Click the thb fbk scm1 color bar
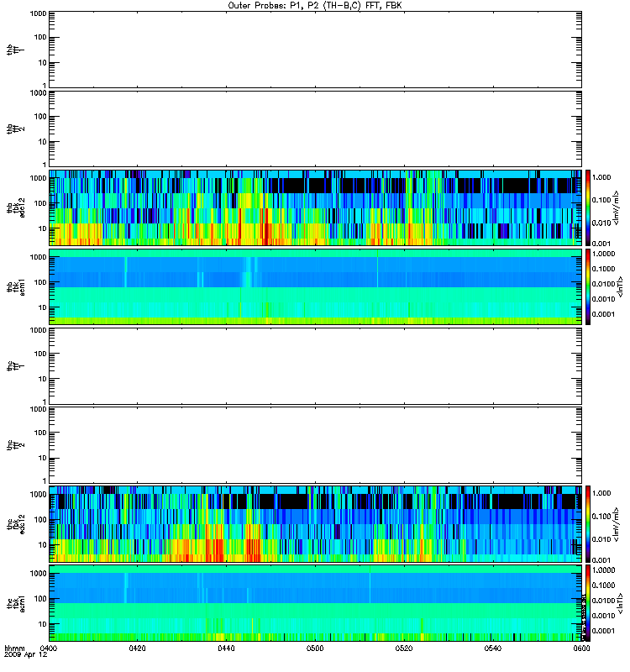The image size is (630, 672). pyautogui.click(x=588, y=286)
